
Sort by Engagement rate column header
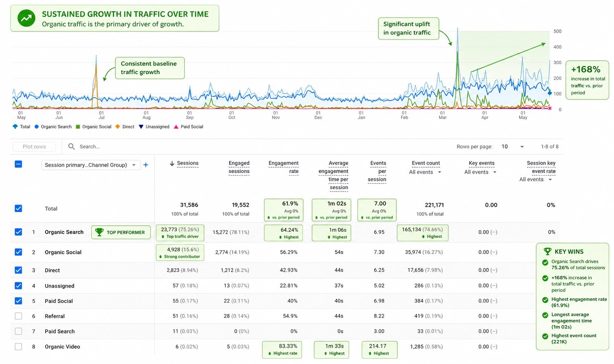coord(283,167)
